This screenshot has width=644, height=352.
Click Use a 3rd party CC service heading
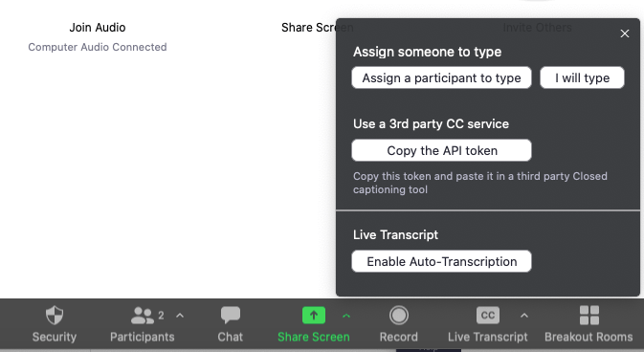tap(431, 123)
